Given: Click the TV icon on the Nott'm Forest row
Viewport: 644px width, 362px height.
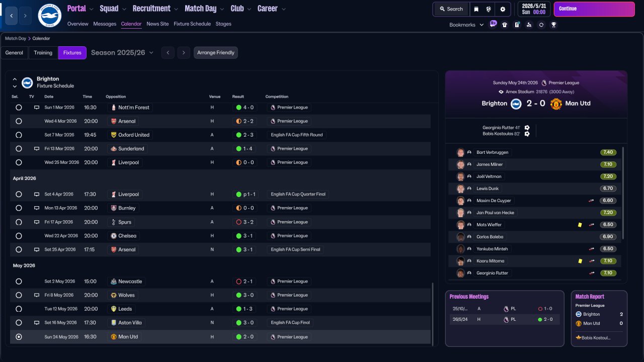Looking at the screenshot, I should (x=37, y=108).
